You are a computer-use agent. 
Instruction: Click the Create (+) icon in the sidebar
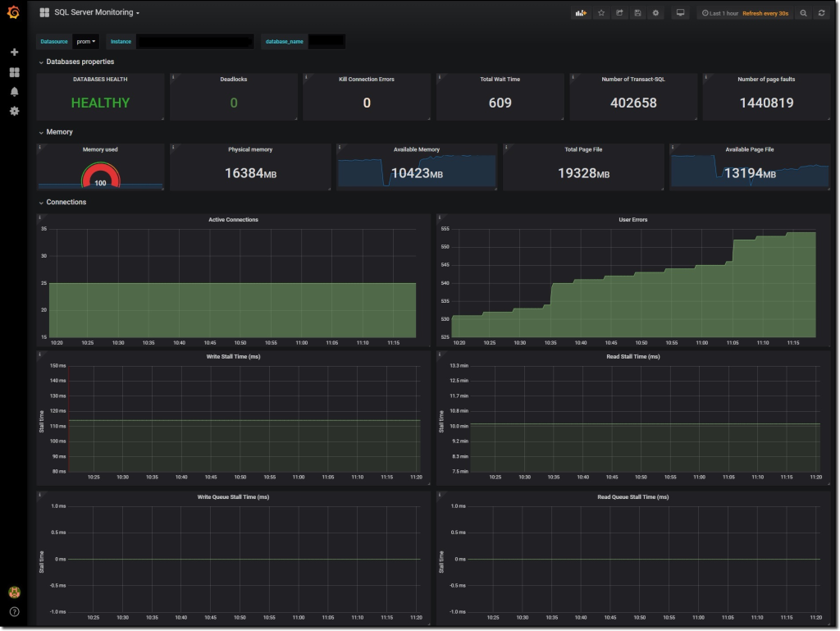pos(12,51)
